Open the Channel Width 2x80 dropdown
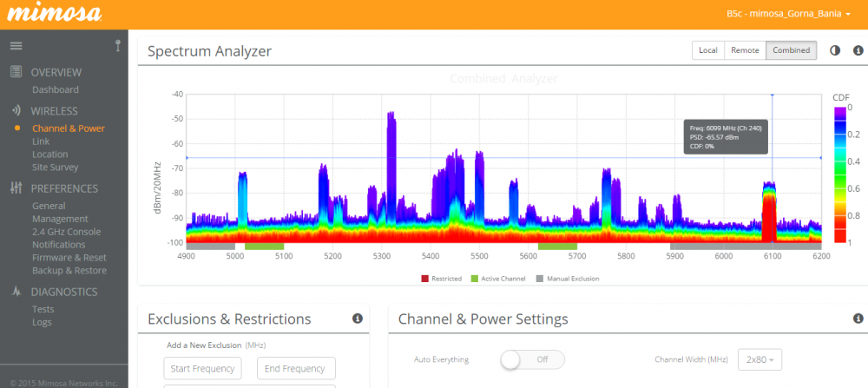Viewport: 868px width, 388px height. [759, 359]
